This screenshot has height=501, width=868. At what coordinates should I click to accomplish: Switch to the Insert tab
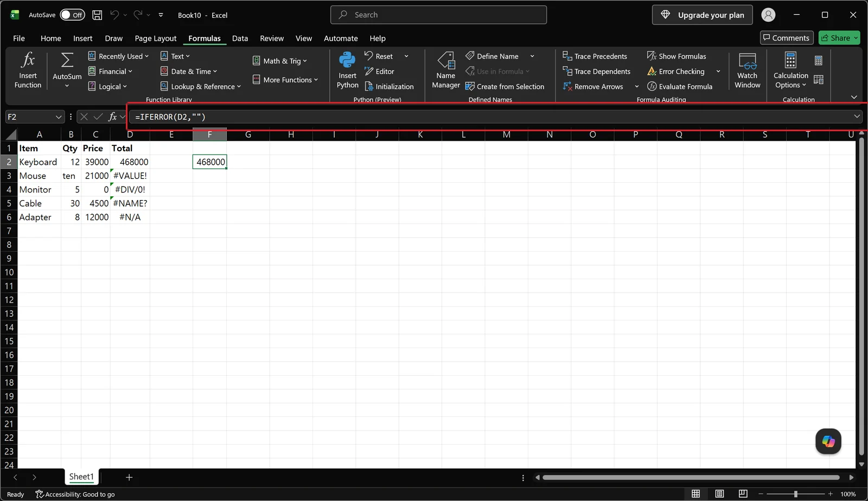(83, 38)
